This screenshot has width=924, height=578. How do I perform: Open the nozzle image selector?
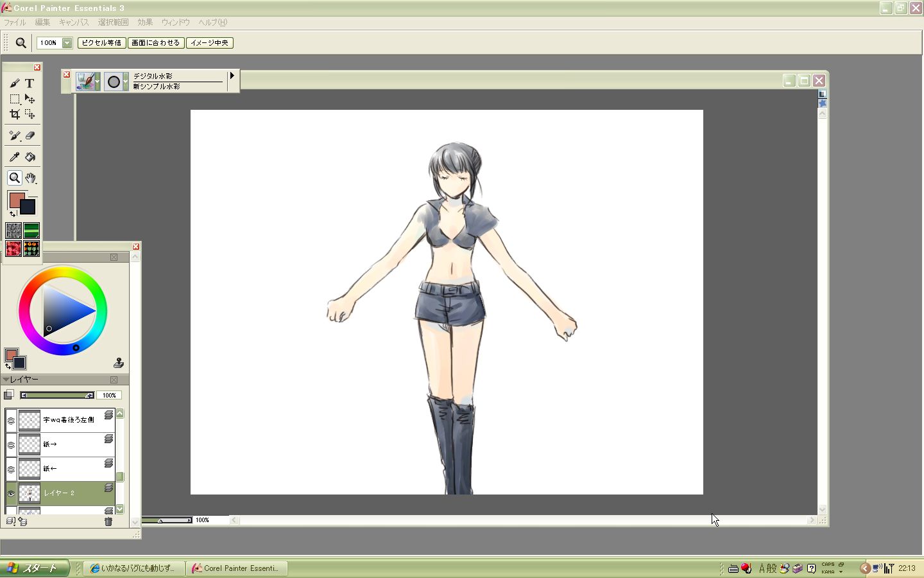click(x=31, y=248)
